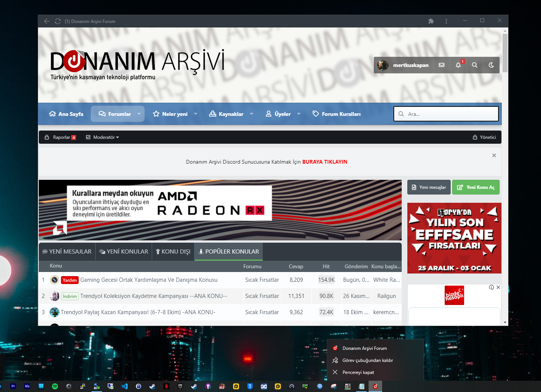This screenshot has height=392, width=541.
Task: Open Üyeler section
Action: [x=278, y=114]
